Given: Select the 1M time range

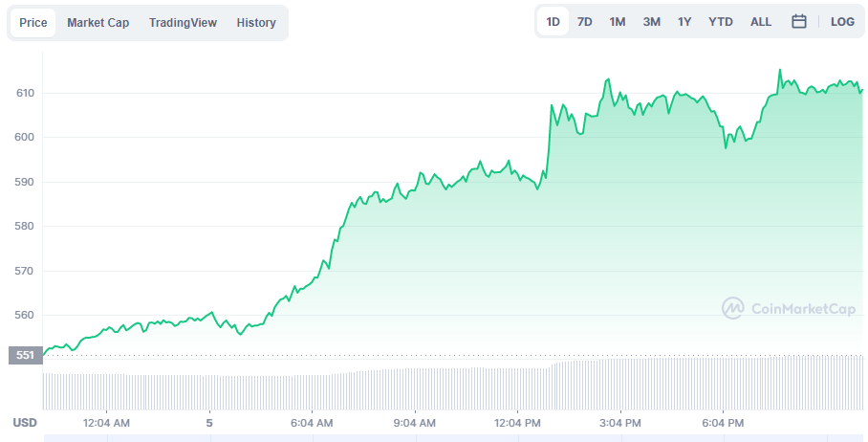Looking at the screenshot, I should (618, 22).
